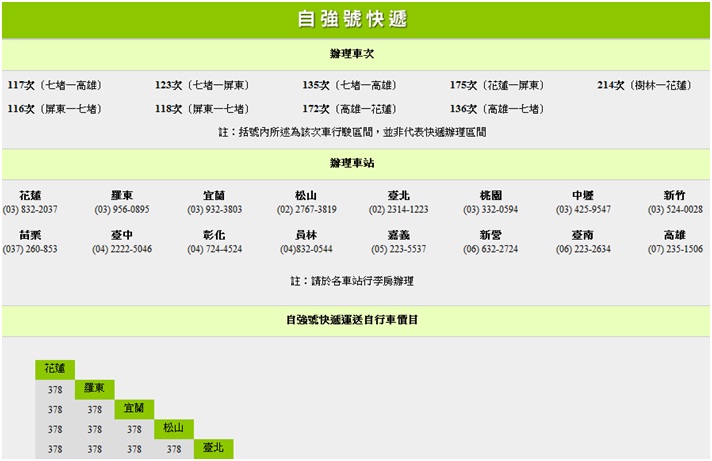Click the 378 fare immediately left of green 羅東
712x461 pixels.
pyautogui.click(x=55, y=390)
